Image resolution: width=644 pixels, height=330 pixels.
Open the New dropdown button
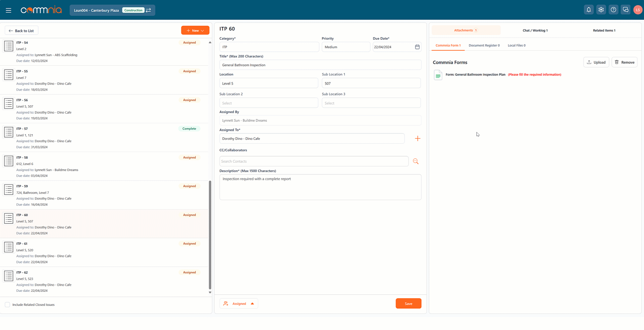195,31
